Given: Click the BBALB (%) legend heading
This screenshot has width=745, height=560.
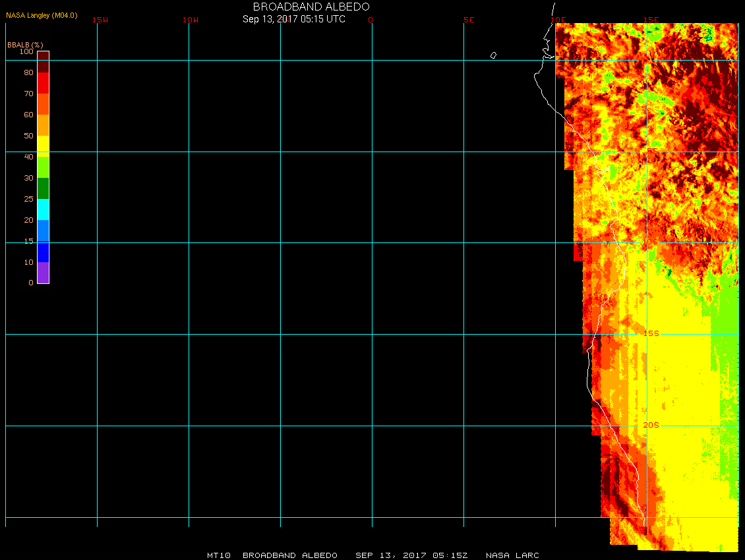Looking at the screenshot, I should pyautogui.click(x=24, y=45).
